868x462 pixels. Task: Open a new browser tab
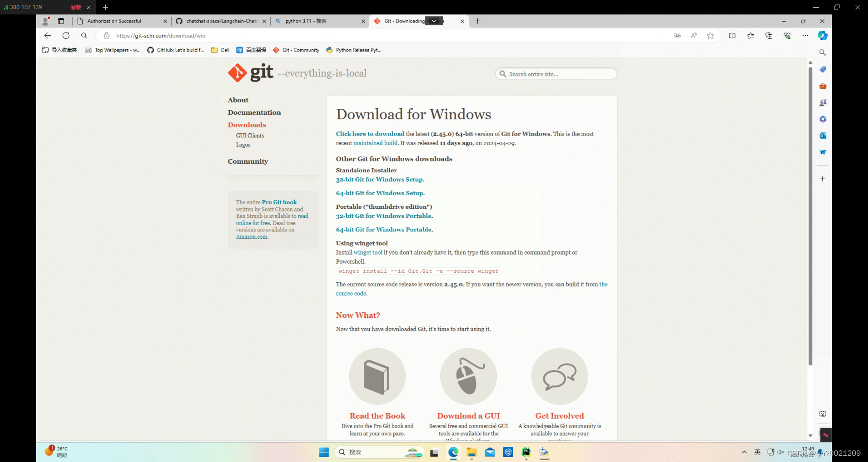click(x=478, y=21)
